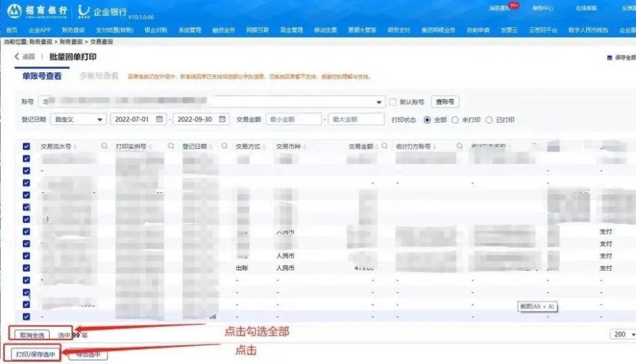Screen dimensions: 636x364
Task: Open the 云密码平台 menu
Action: point(543,30)
